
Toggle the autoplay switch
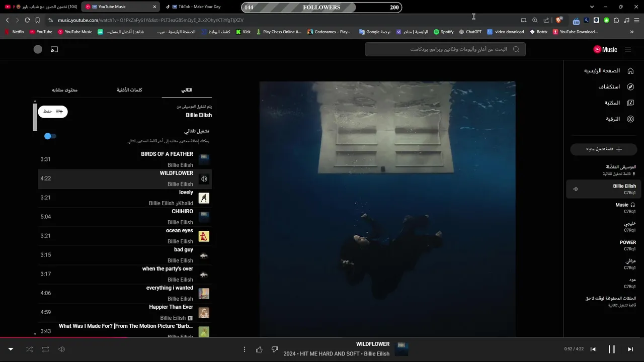50,136
